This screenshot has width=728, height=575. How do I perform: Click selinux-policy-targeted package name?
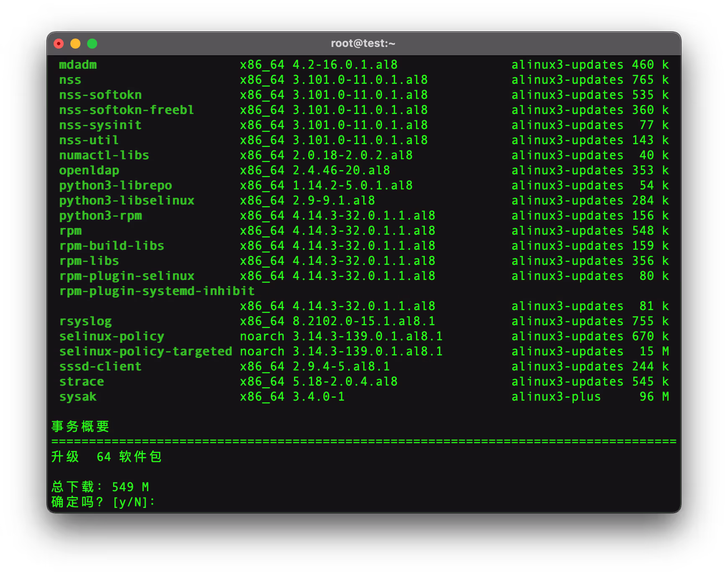[146, 352]
